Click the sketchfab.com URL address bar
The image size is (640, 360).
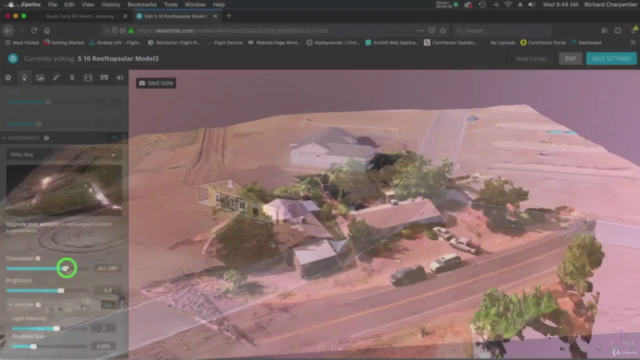pyautogui.click(x=273, y=31)
